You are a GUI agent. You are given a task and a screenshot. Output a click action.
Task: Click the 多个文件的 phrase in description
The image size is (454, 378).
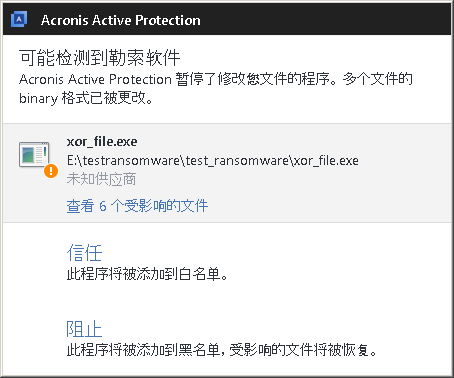coord(378,79)
